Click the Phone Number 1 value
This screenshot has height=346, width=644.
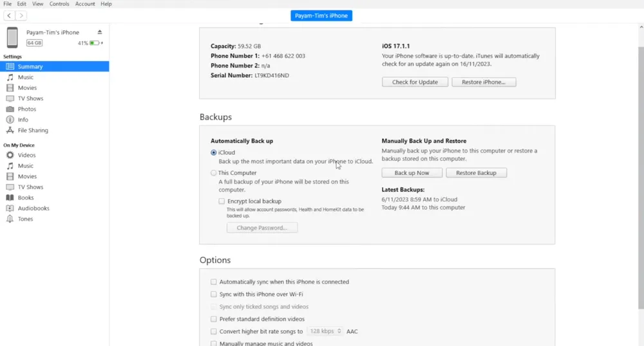pyautogui.click(x=283, y=56)
